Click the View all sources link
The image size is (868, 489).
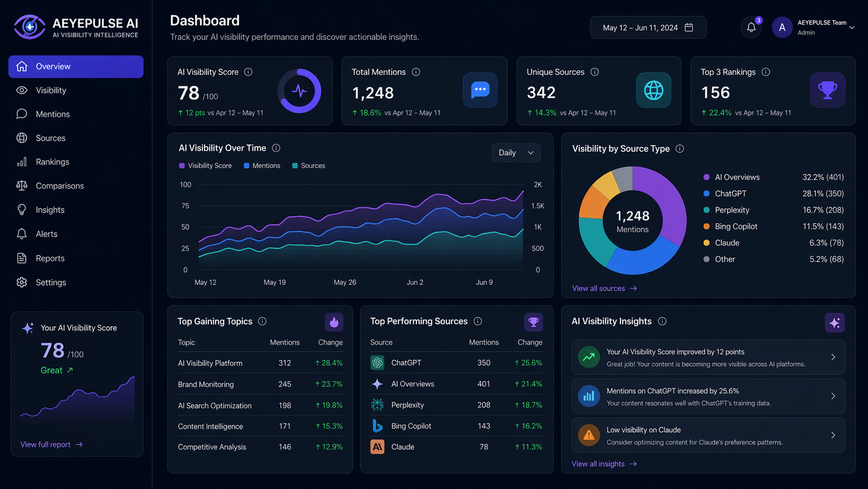pyautogui.click(x=604, y=288)
